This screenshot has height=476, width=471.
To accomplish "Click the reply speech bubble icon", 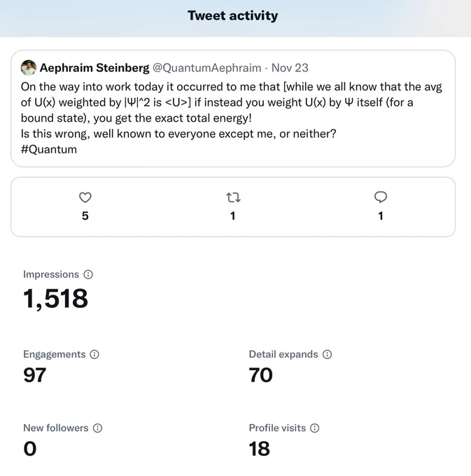I will click(381, 197).
